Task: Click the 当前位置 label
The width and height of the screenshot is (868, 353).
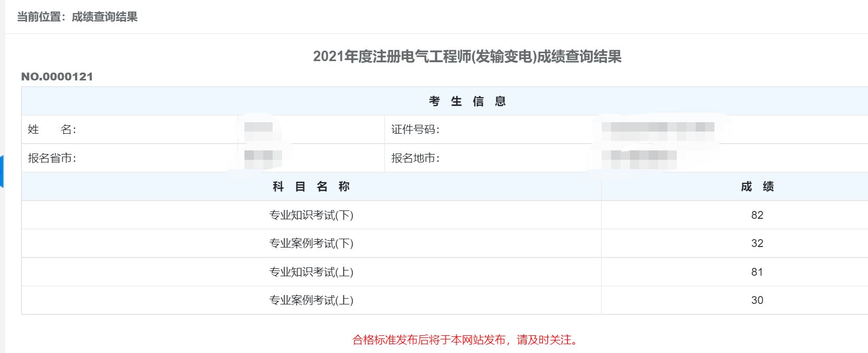Action: pos(39,17)
